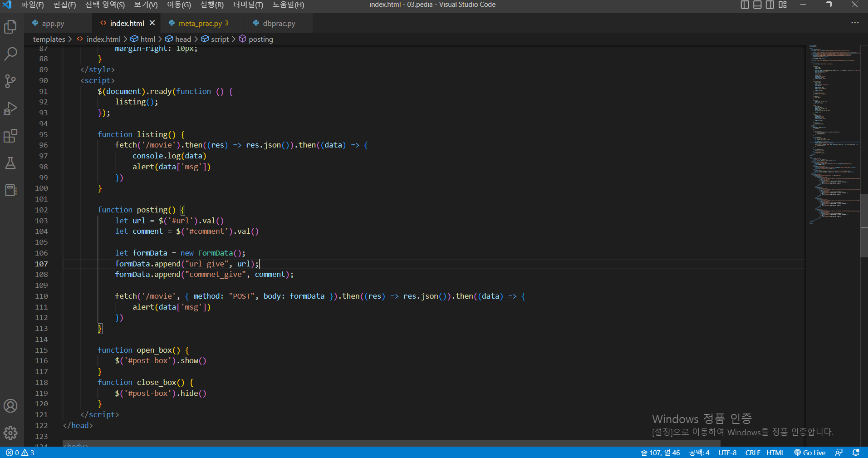Viewport: 868px width, 458px height.
Task: Open the notifications bell in status bar
Action: click(856, 453)
